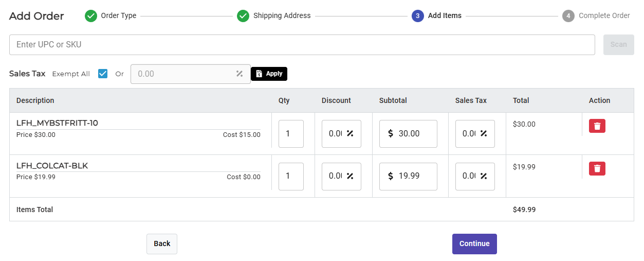Click the Scan button
The height and width of the screenshot is (261, 644).
pos(619,45)
